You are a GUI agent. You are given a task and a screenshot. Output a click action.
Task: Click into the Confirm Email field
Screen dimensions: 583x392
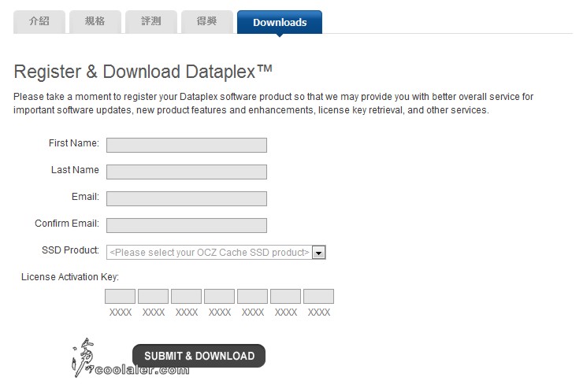coord(187,226)
